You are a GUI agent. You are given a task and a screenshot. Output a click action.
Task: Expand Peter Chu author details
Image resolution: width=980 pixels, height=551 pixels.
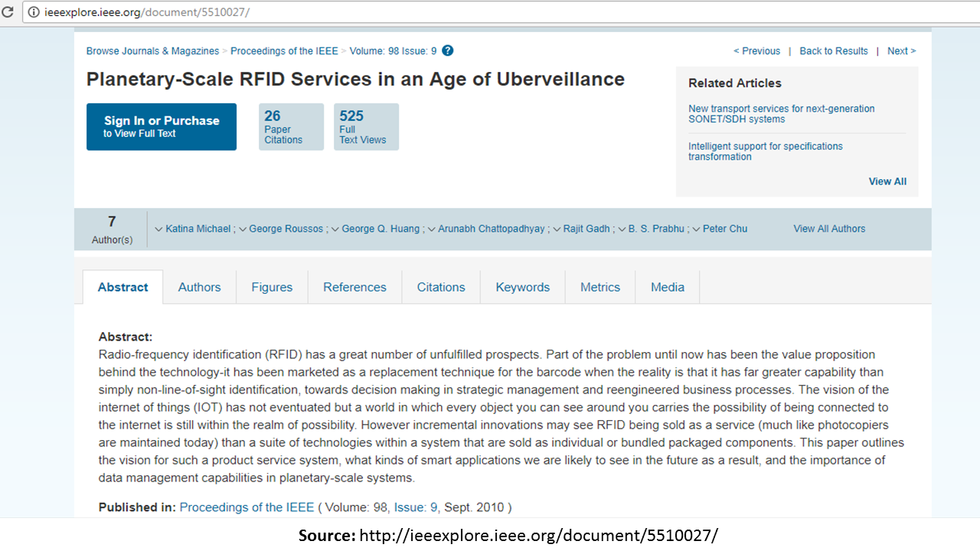(697, 229)
